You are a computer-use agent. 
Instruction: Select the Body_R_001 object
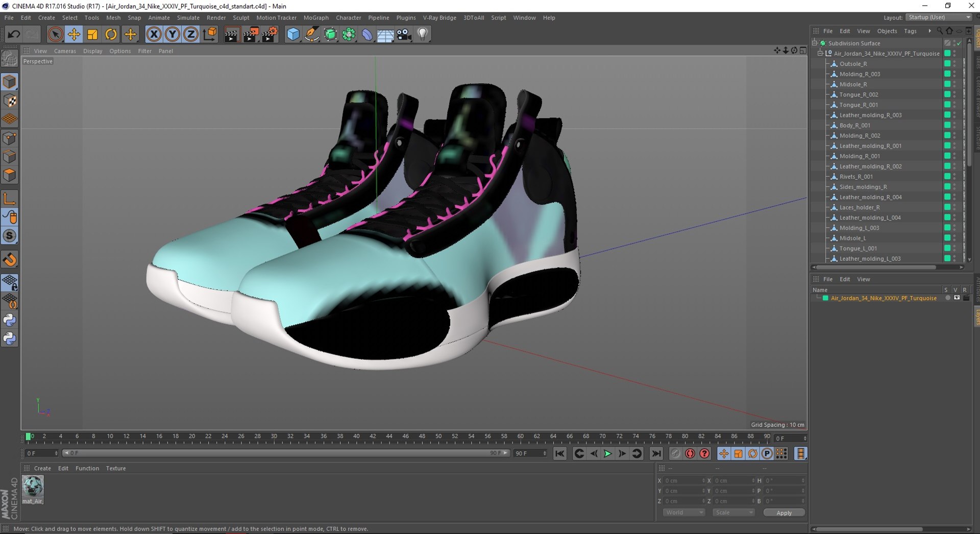[x=855, y=125]
